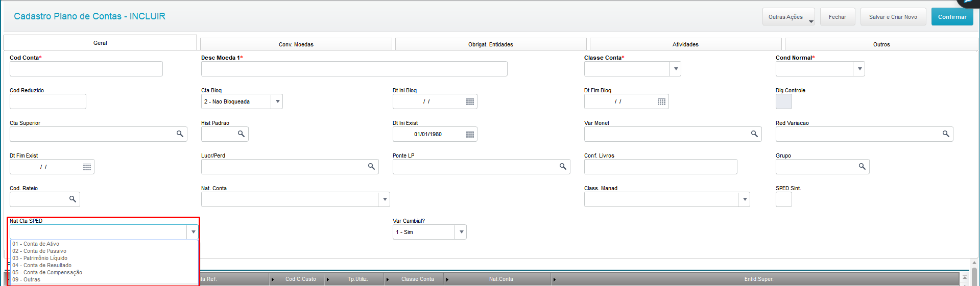The image size is (980, 286).
Task: Open Cta Bloq dropdown
Action: (277, 101)
